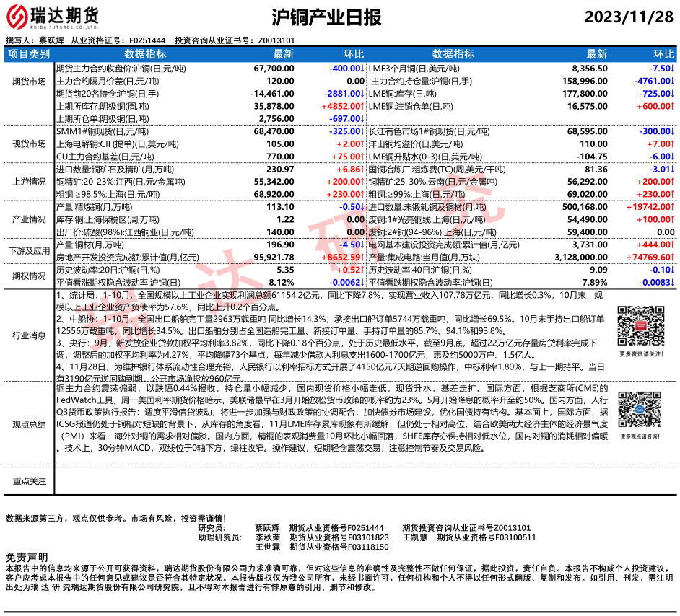Select the 期权情况 row label
This screenshot has height=616, width=680.
point(29,276)
